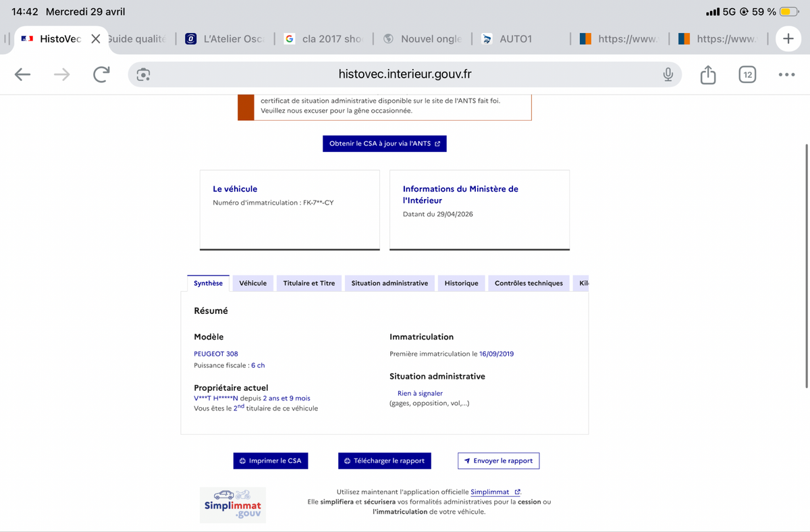Click the 2 ans et 9 mois text
Screen dimensions: 810x532
(287, 398)
